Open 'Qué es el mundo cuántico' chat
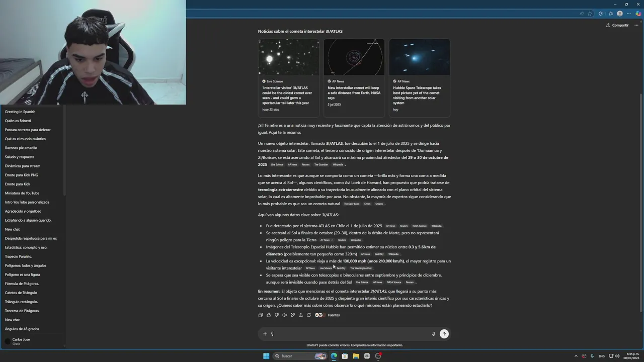 click(25, 139)
